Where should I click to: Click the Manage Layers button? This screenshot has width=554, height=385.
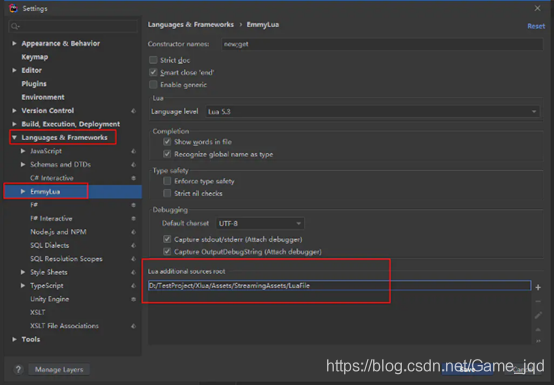pyautogui.click(x=59, y=369)
